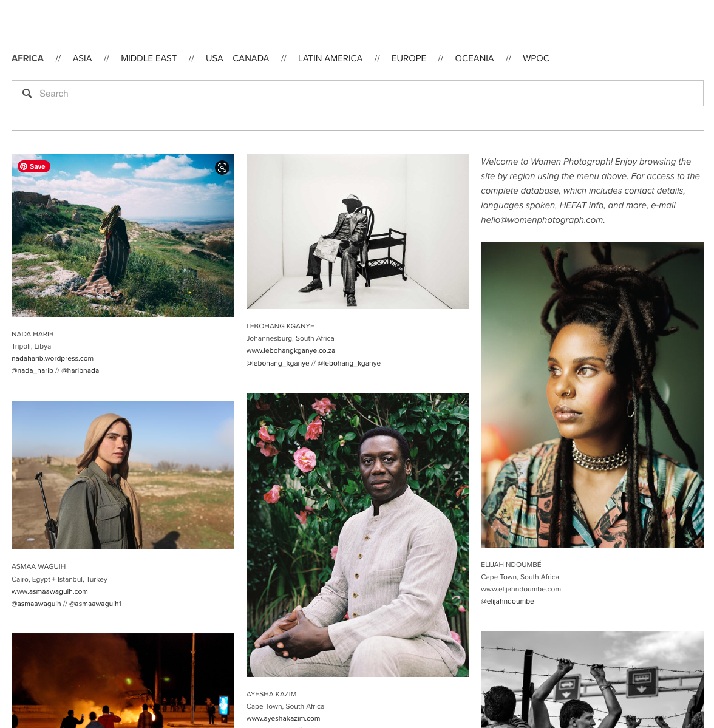The image size is (714, 728).
Task: Switch to the LATIN AMERICA region
Action: click(x=330, y=58)
